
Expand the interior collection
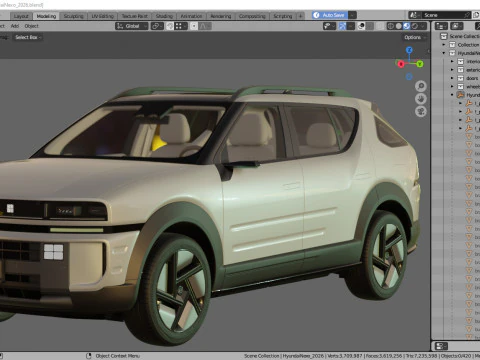click(x=452, y=61)
